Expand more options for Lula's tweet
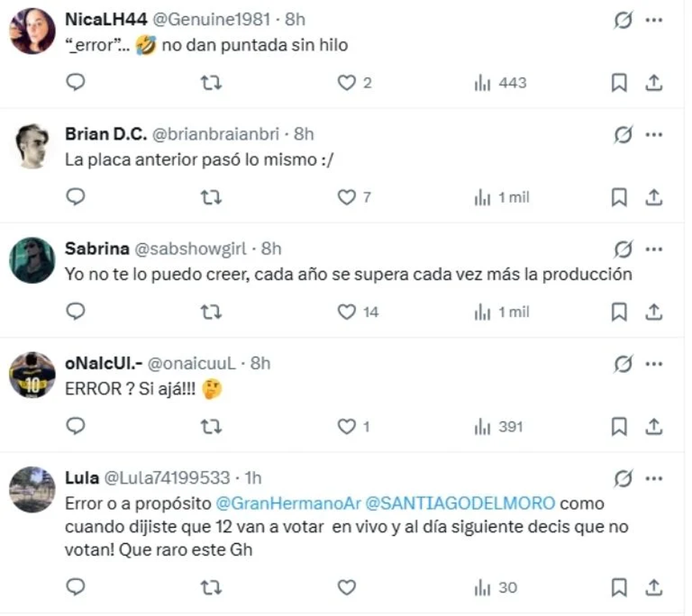Viewport: 692px width, 616px height. click(x=654, y=479)
